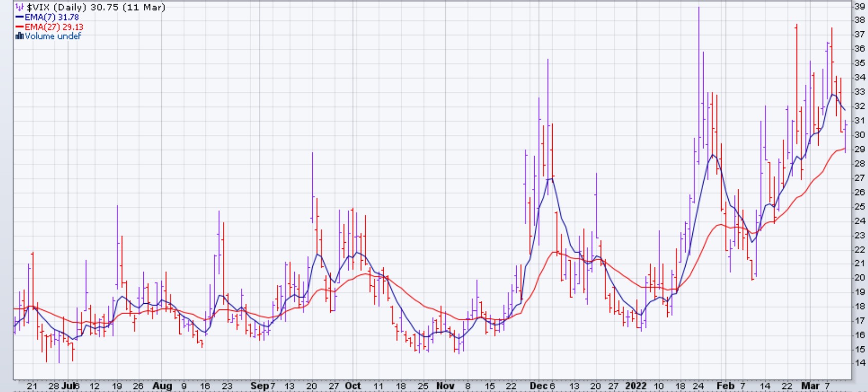The height and width of the screenshot is (392, 868).
Task: Click the 20 value on price axis
Action: coord(859,278)
